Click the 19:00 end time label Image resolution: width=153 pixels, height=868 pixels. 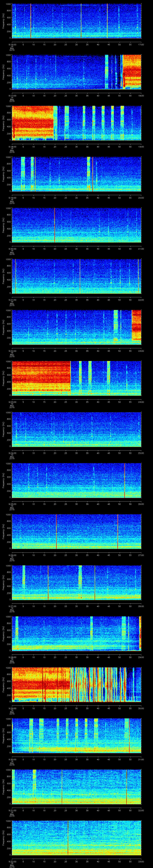click(141, 146)
